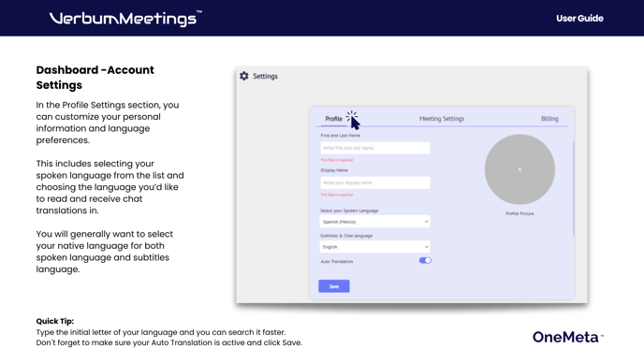The width and height of the screenshot is (644, 362).
Task: Click the VerbumMeetings logo
Action: tap(125, 19)
